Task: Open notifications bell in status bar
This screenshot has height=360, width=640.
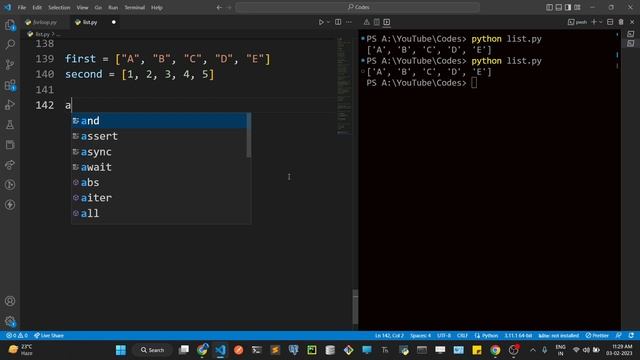Action: point(631,336)
